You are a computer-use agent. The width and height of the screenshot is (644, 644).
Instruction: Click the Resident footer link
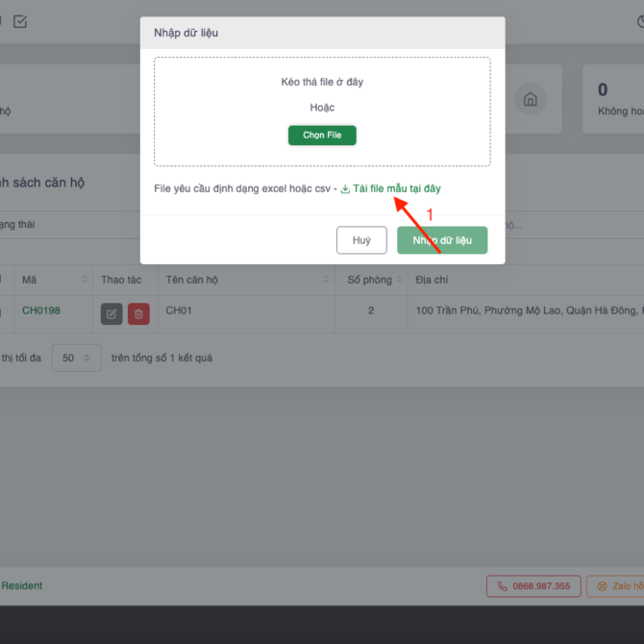pos(22,585)
